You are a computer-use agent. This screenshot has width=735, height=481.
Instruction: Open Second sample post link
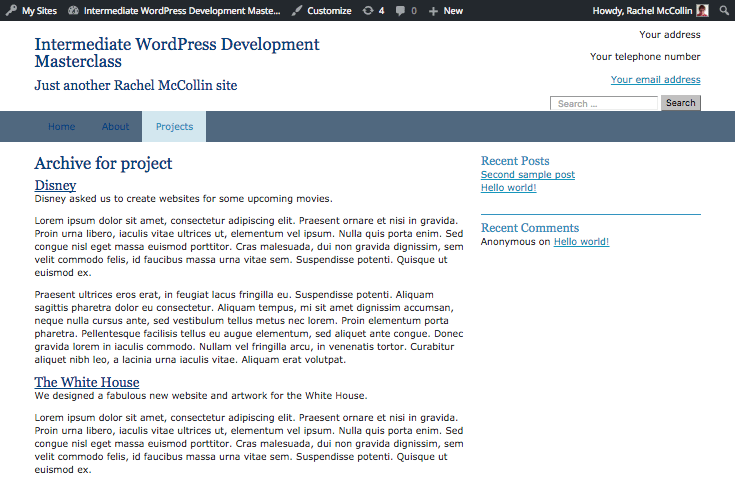point(527,174)
